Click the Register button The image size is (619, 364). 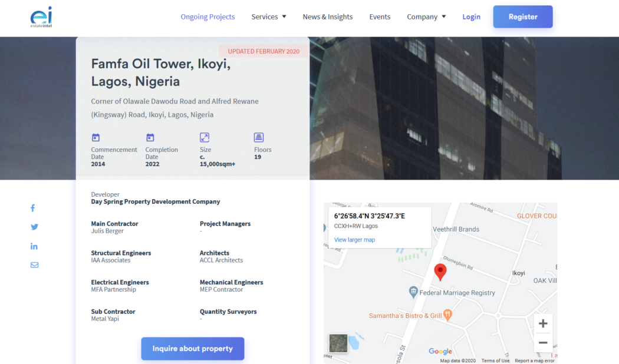pyautogui.click(x=522, y=16)
